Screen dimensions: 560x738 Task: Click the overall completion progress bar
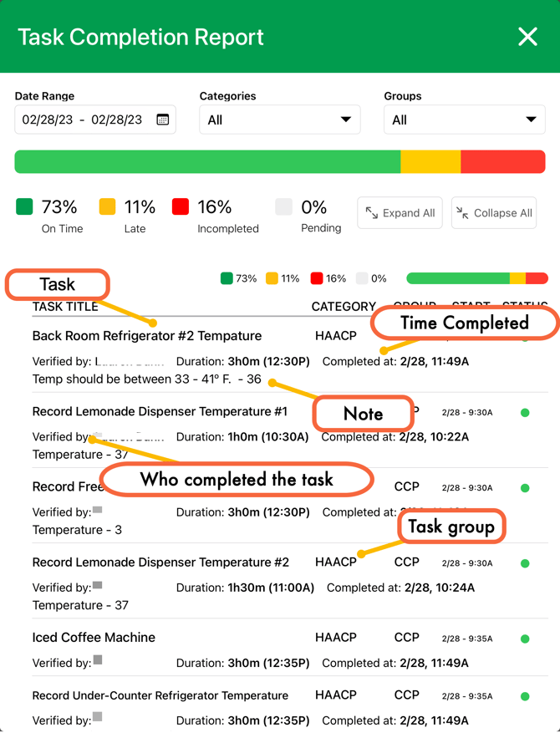(x=279, y=161)
